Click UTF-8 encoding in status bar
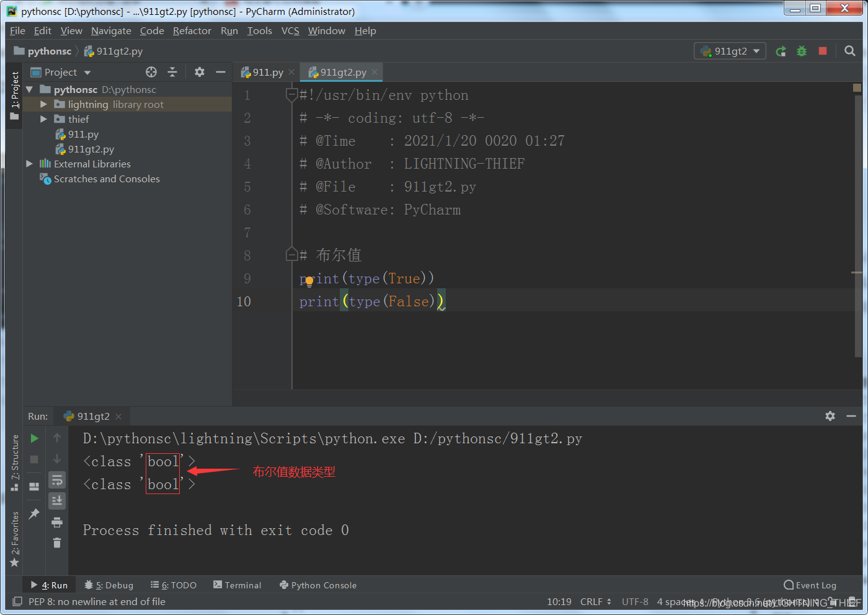Image resolution: width=868 pixels, height=615 pixels. (x=635, y=601)
